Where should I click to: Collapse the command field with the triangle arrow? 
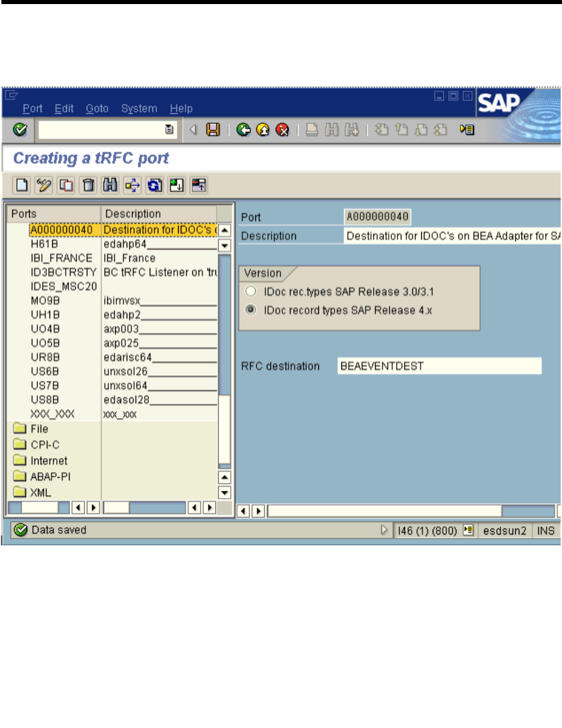pos(193,129)
